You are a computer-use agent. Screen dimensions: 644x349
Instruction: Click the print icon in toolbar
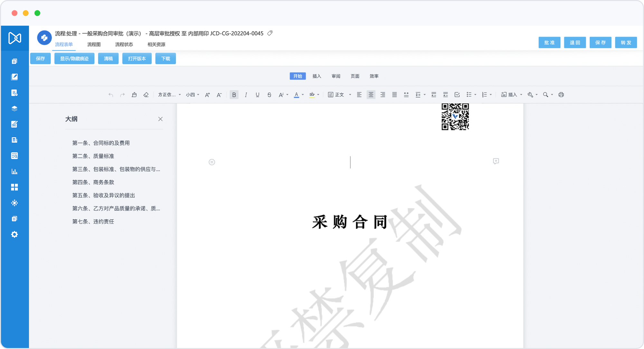click(561, 95)
